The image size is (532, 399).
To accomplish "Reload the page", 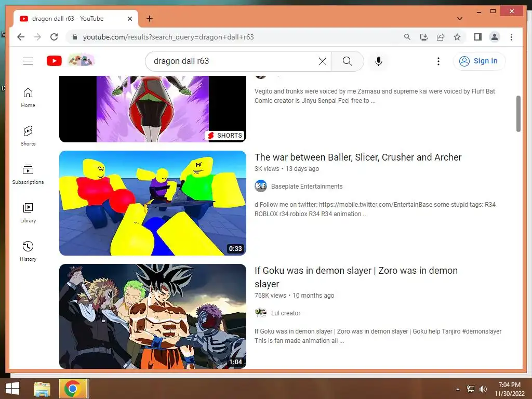I will [x=54, y=37].
